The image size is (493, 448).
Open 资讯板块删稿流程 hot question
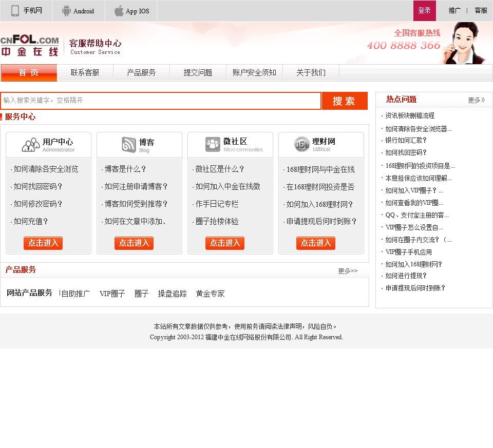(410, 116)
